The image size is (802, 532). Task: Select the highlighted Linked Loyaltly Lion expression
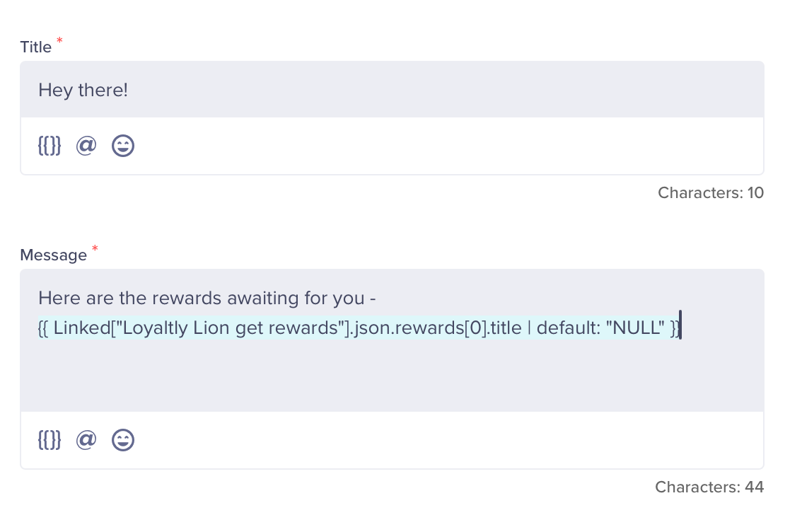pyautogui.click(x=359, y=328)
